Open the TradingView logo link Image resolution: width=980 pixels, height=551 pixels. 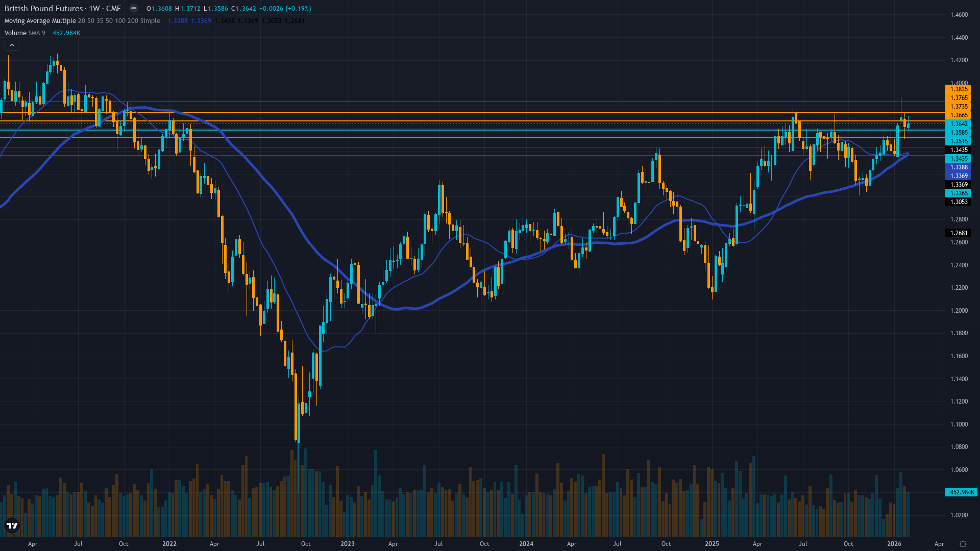12,525
